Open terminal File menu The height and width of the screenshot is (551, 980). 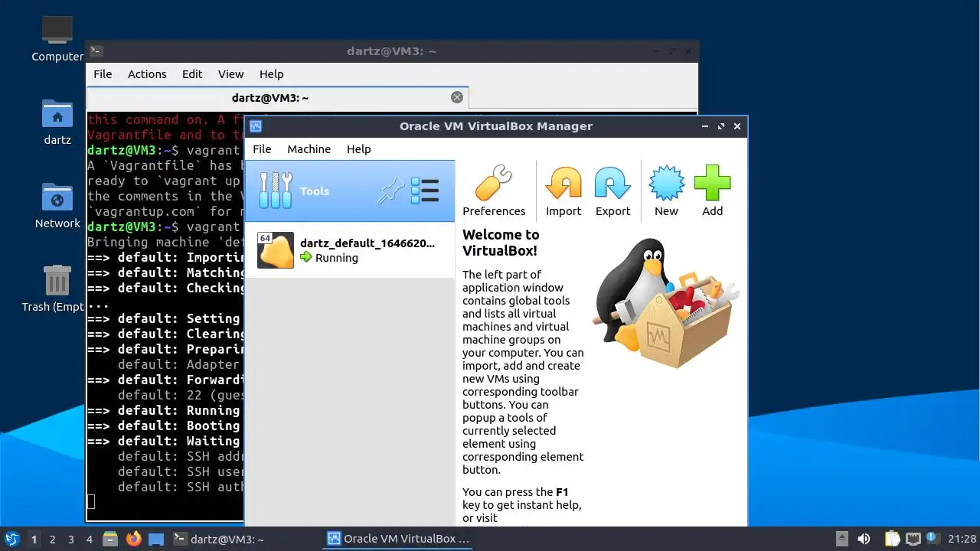click(103, 74)
